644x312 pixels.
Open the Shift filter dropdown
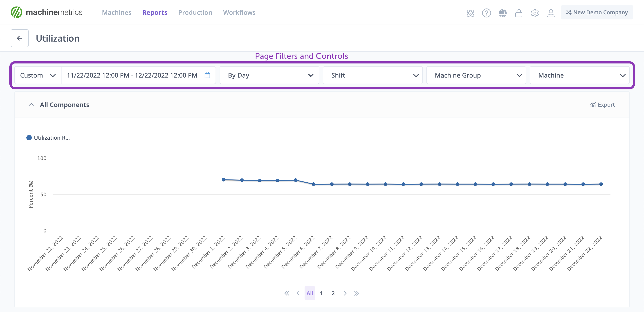coord(373,75)
